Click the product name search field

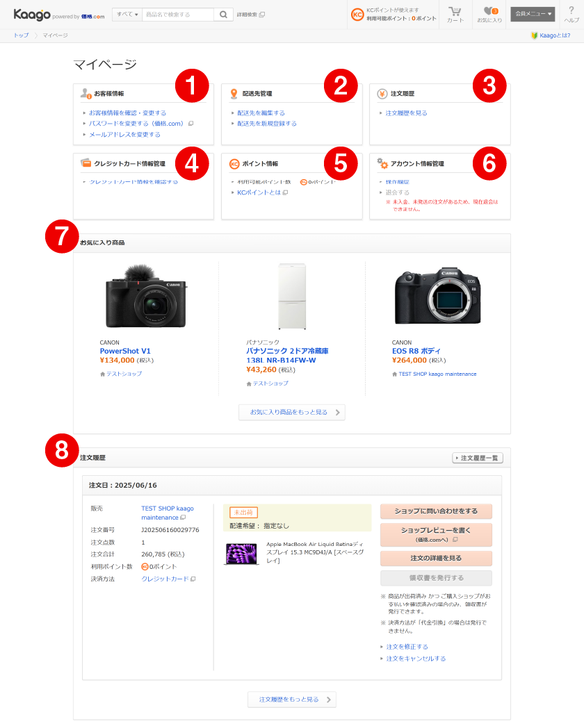coord(178,15)
